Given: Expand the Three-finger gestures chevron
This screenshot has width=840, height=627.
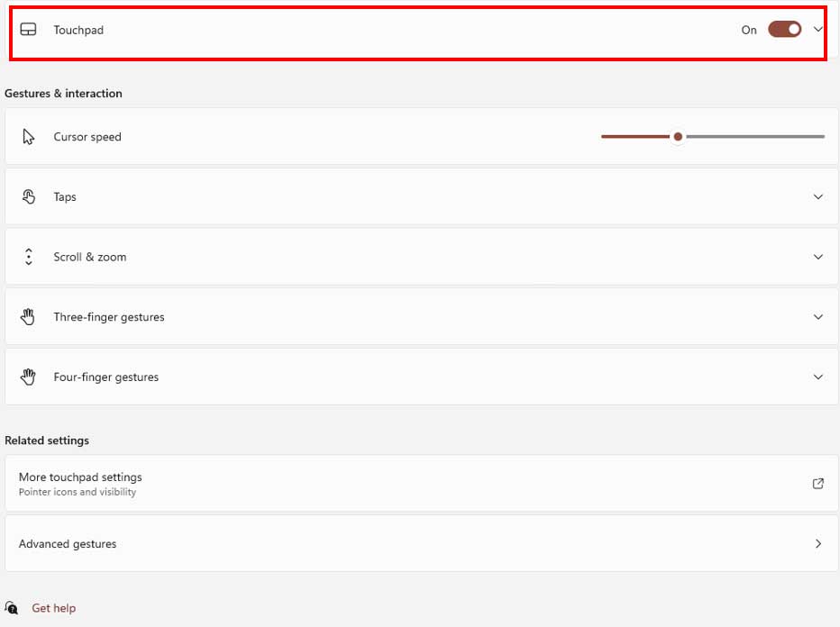Looking at the screenshot, I should click(818, 316).
